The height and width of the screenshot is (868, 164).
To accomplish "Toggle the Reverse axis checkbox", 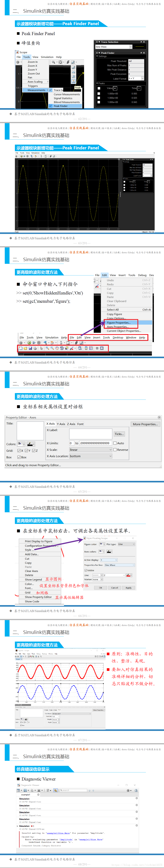I will tap(115, 449).
